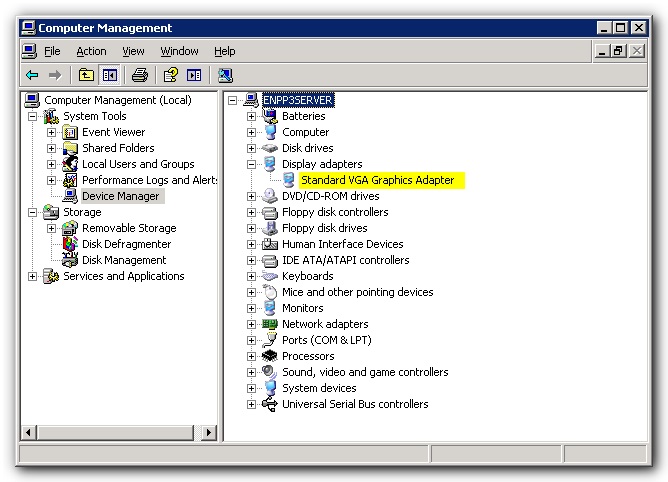The image size is (668, 482).
Task: Toggle Show/Hide Console Tree button
Action: 109,75
